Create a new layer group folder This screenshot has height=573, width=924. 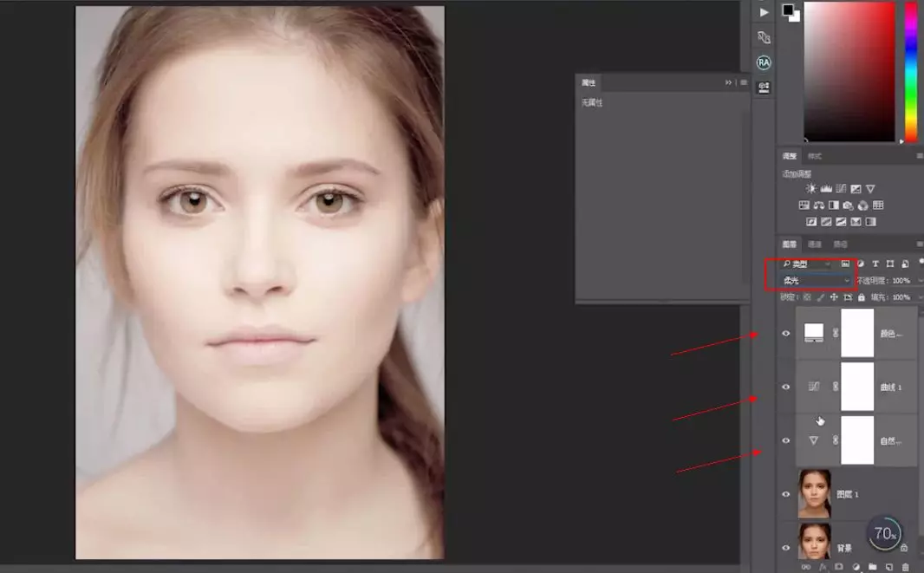pos(872,567)
